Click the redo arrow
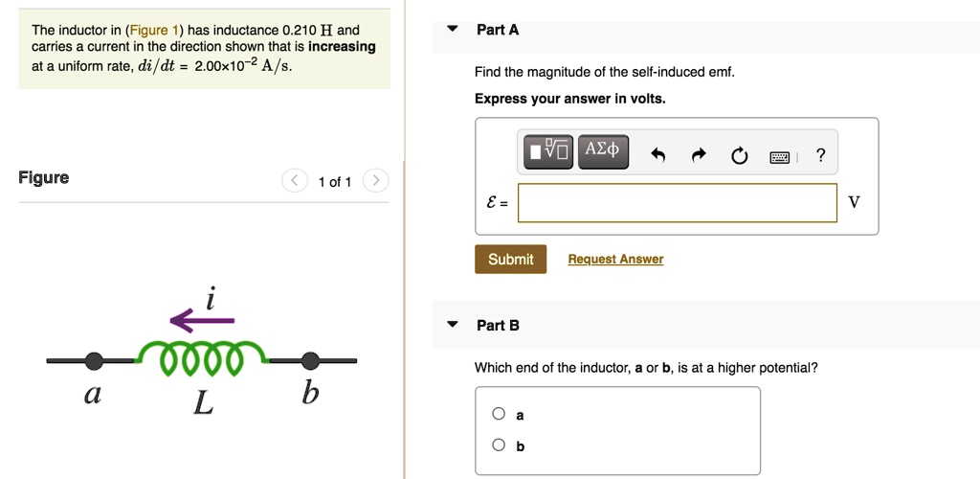Image resolution: width=980 pixels, height=479 pixels. 699,156
